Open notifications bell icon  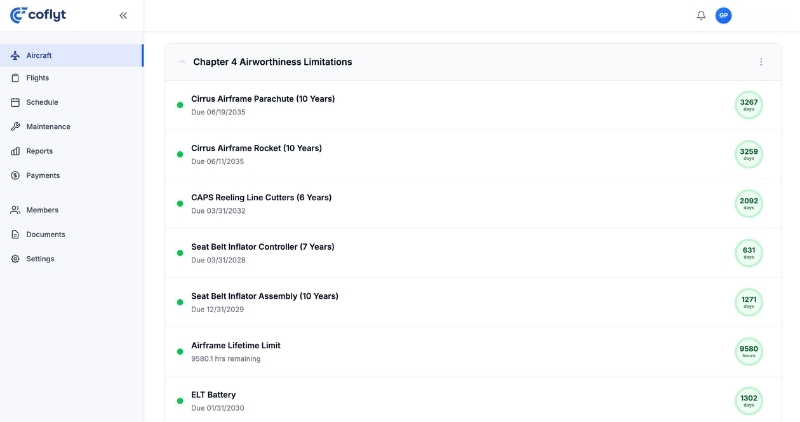(x=701, y=15)
